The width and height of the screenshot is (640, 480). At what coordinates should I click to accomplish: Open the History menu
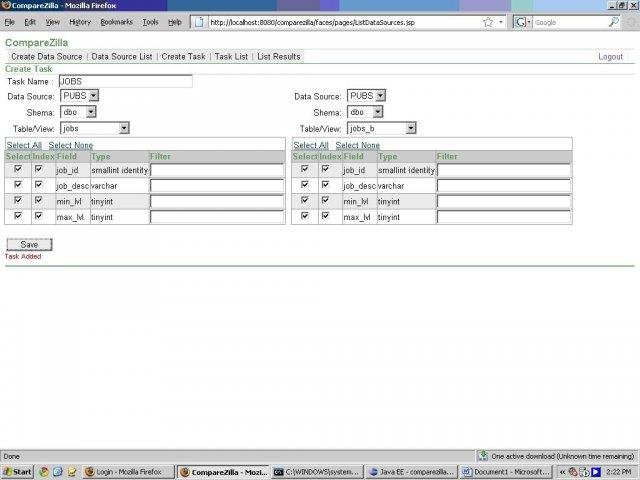click(x=80, y=22)
